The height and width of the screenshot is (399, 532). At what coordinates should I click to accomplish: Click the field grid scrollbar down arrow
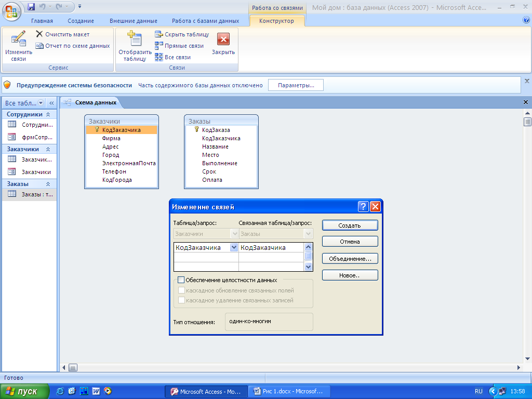308,267
